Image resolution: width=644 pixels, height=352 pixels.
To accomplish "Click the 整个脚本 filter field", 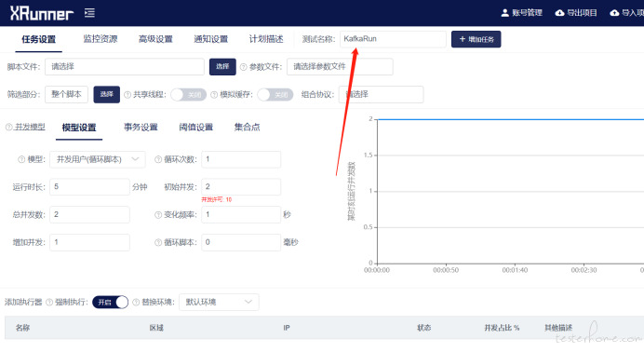I will point(66,94).
